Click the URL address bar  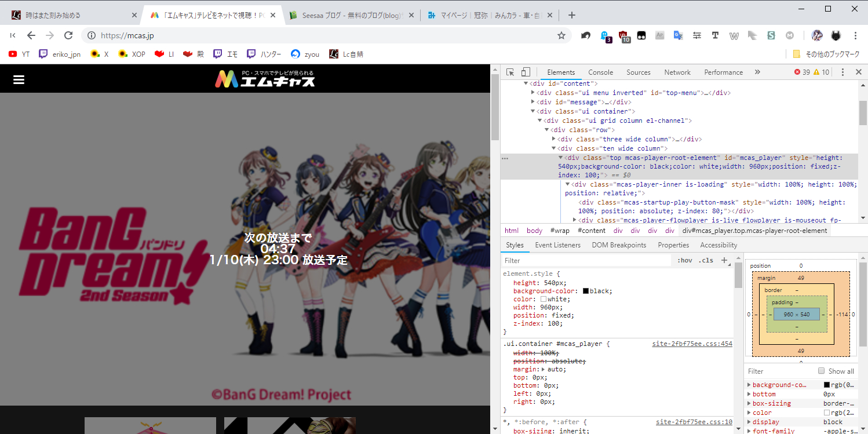pos(326,35)
